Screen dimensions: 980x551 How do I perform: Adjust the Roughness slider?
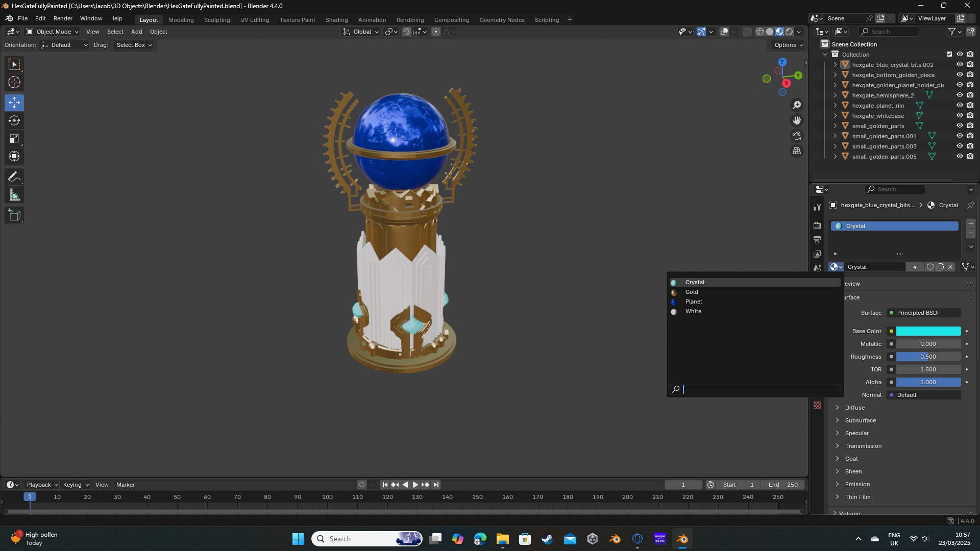pos(928,357)
